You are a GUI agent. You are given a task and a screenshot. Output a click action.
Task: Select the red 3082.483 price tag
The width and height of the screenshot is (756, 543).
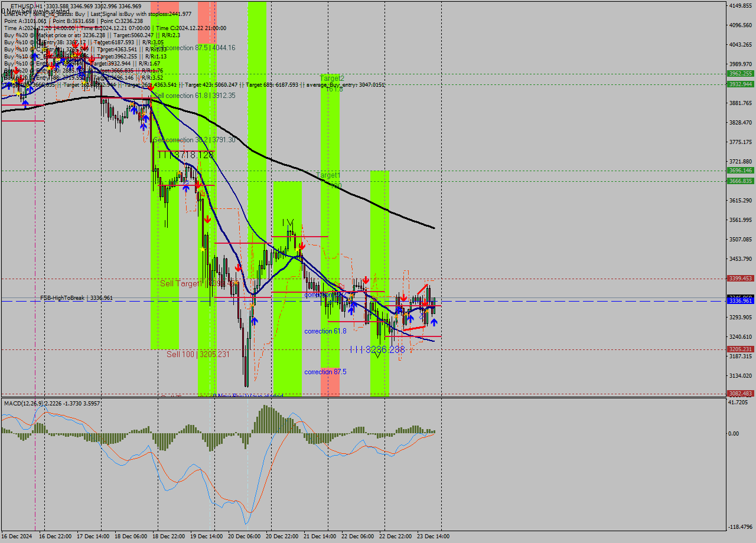(x=741, y=394)
